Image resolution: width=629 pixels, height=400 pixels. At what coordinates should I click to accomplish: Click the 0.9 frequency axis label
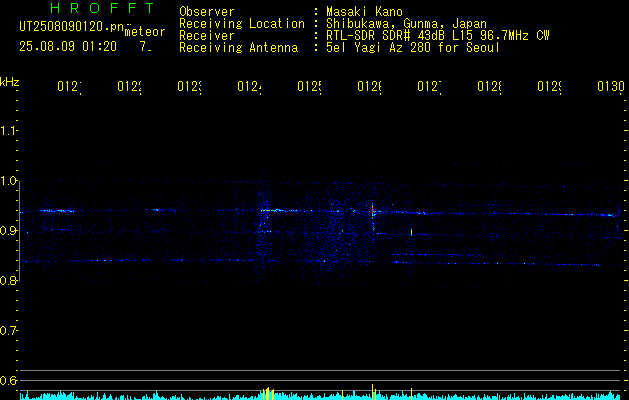point(8,230)
